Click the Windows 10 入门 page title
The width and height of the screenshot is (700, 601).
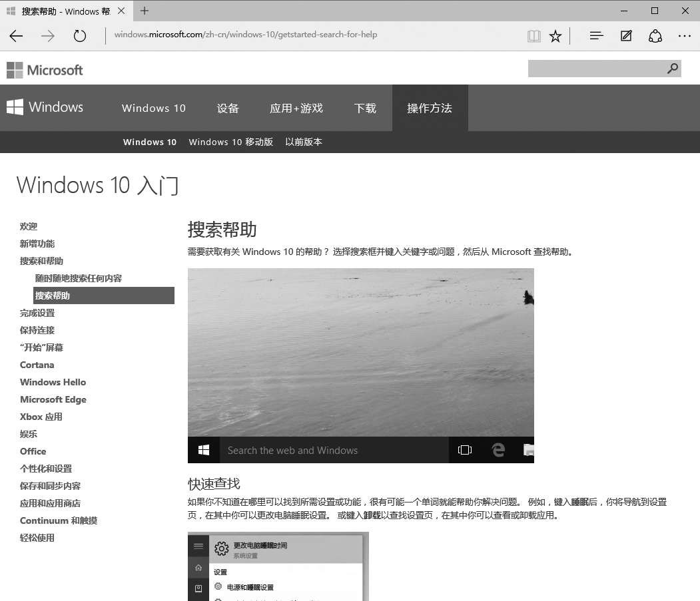coord(98,185)
